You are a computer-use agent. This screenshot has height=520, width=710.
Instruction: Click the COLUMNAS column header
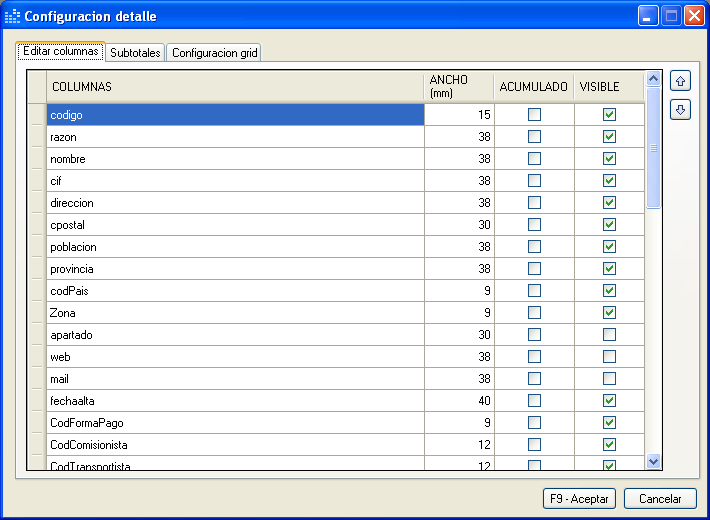tap(235, 87)
